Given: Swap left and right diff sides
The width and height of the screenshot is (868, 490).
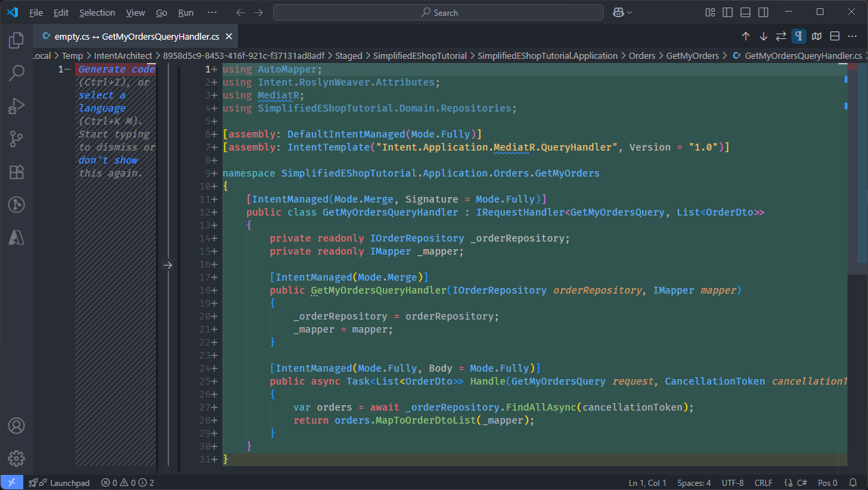Looking at the screenshot, I should coord(781,36).
